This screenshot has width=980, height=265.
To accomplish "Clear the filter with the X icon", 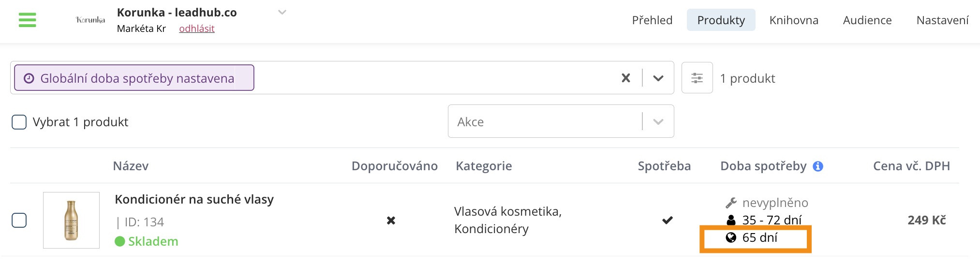I will pos(626,78).
